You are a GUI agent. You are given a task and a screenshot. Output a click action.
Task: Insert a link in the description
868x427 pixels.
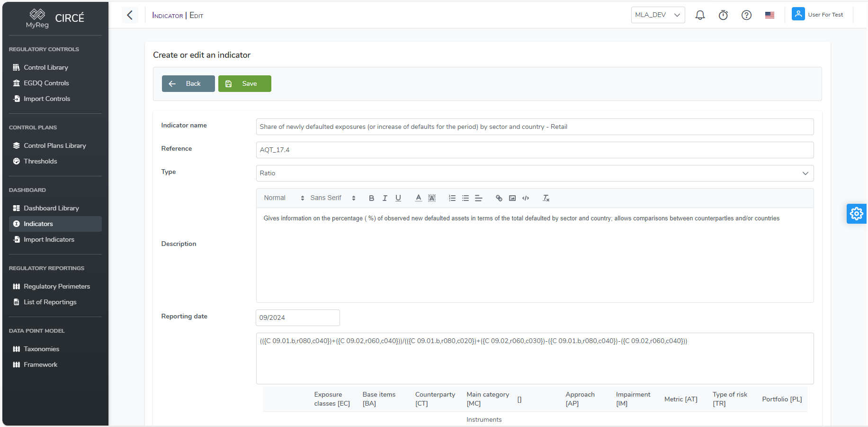click(x=499, y=198)
